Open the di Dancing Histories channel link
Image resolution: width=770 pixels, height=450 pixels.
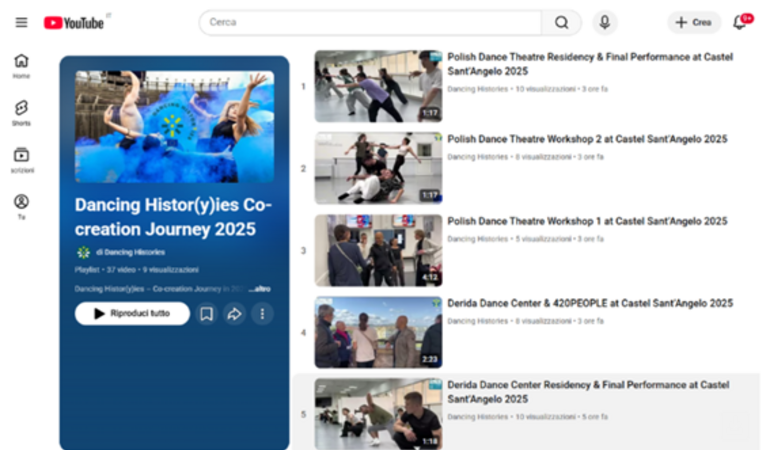click(x=130, y=253)
